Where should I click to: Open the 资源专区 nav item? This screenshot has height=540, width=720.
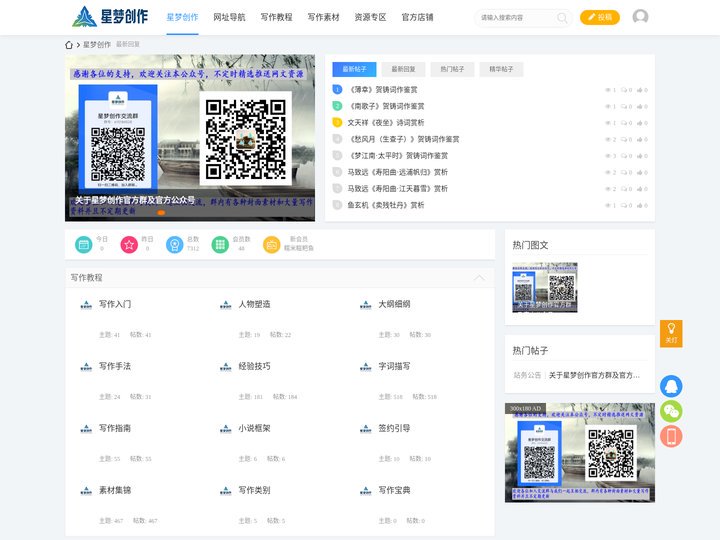pyautogui.click(x=370, y=17)
